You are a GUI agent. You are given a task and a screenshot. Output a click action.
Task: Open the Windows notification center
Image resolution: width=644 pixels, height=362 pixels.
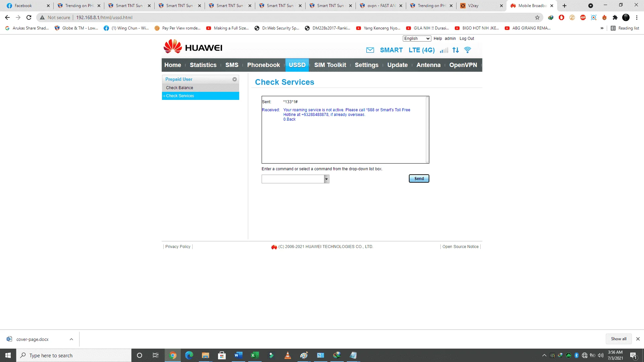pos(634,356)
